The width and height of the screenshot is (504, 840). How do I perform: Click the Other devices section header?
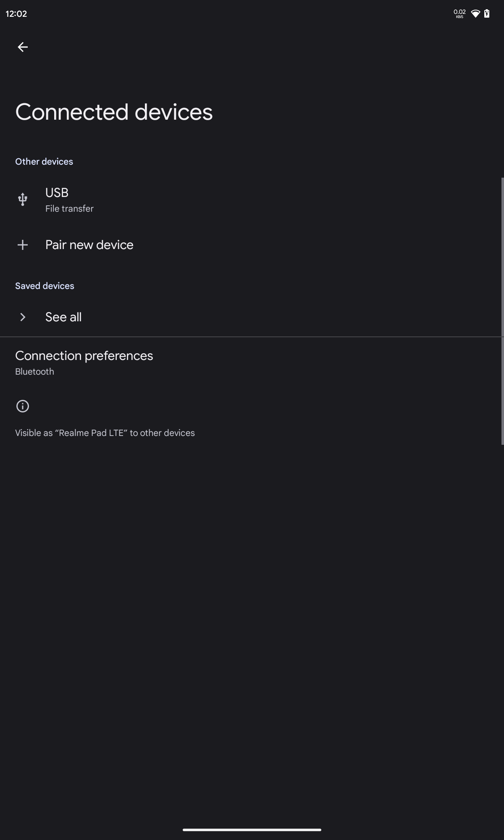click(44, 162)
